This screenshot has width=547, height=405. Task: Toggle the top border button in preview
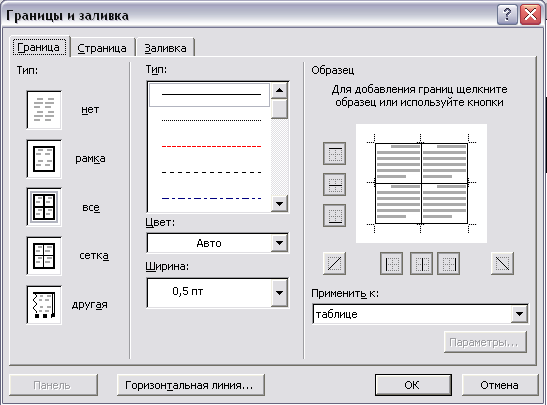335,153
